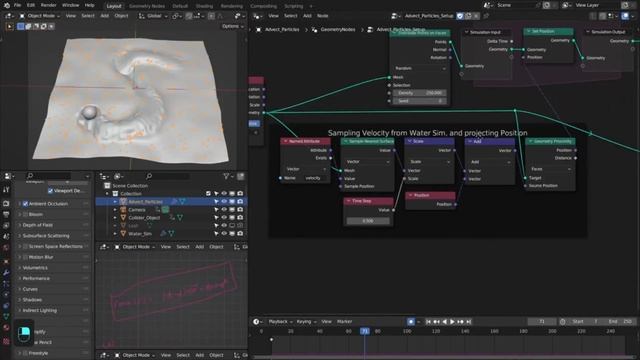Viewport: 640px width, 360px height.
Task: Jump to the timeline start frame
Action: coord(428,322)
